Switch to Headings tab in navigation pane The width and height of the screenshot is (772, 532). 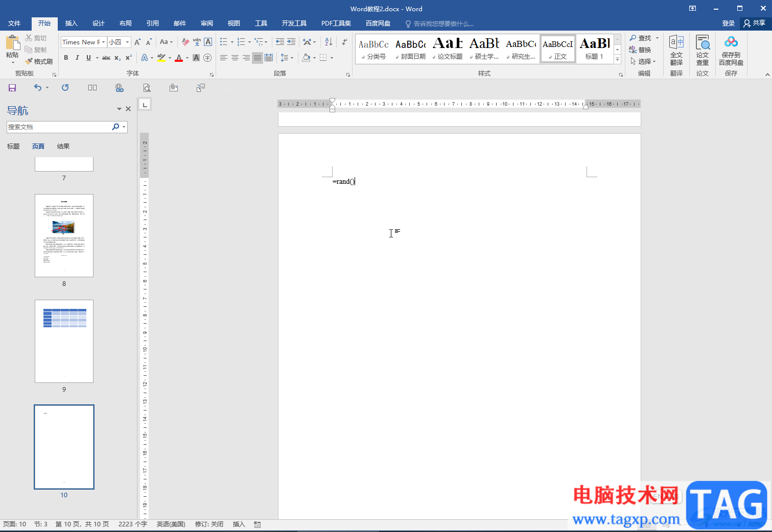13,147
